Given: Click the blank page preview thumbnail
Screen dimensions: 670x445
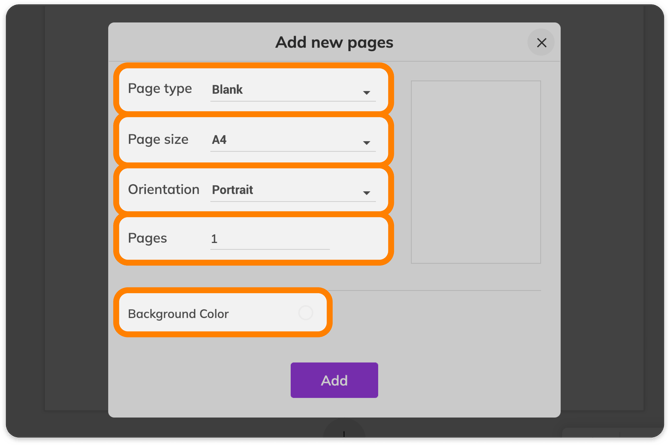Looking at the screenshot, I should pyautogui.click(x=476, y=172).
